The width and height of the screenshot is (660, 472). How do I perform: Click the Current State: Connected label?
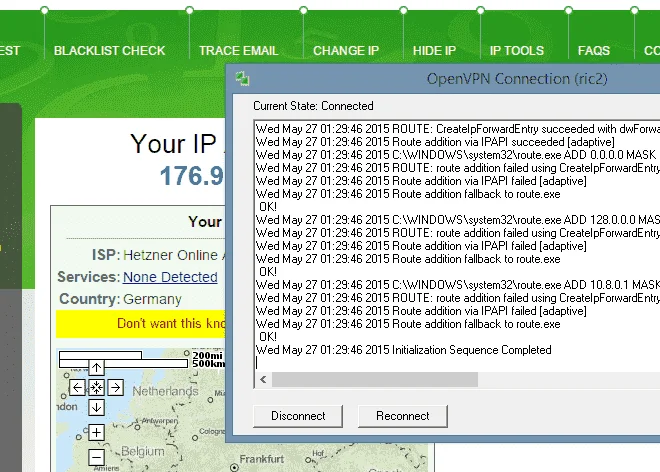(313, 106)
